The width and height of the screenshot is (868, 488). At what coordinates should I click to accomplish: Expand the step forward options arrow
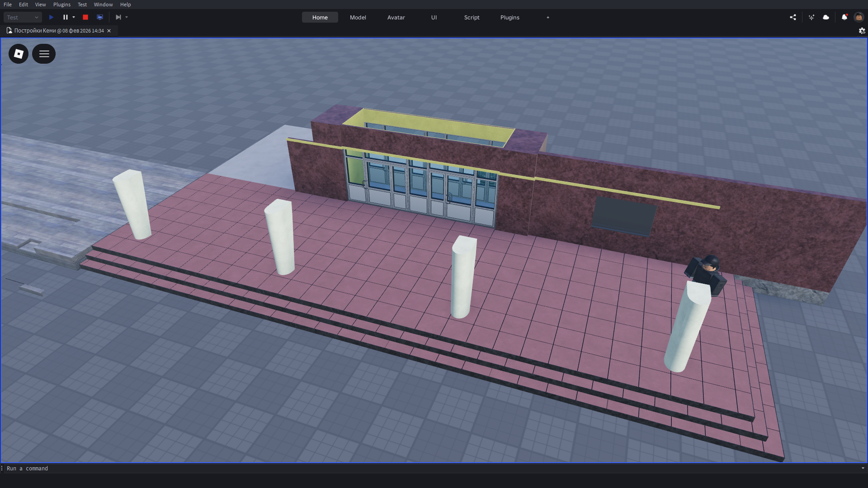pyautogui.click(x=127, y=17)
